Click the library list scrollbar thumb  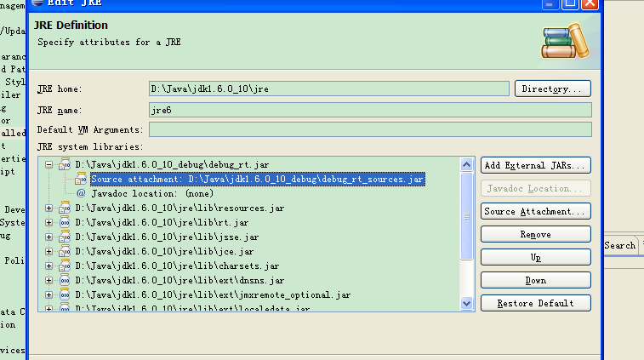[466, 216]
